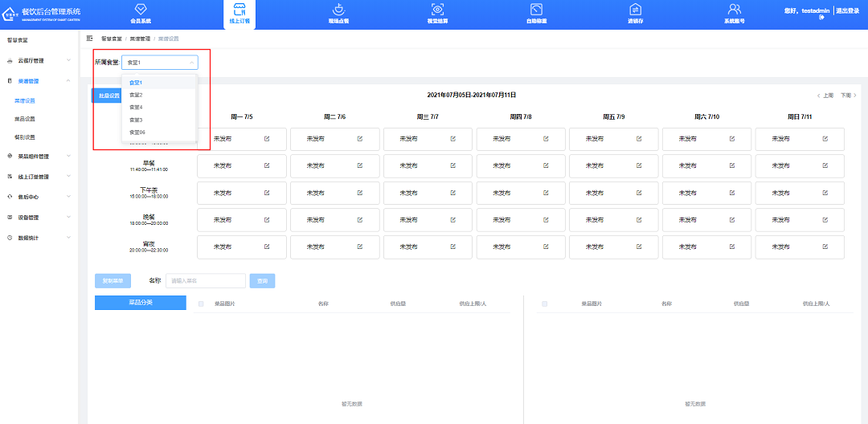This screenshot has width=868, height=424.
Task: Open the 系统账号 users icon
Action: [x=734, y=9]
